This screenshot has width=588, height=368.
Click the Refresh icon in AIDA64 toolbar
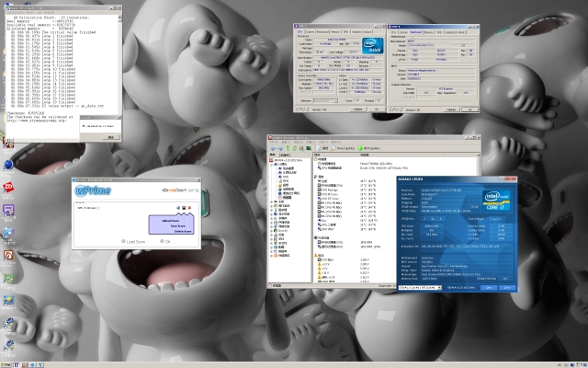pyautogui.click(x=294, y=148)
